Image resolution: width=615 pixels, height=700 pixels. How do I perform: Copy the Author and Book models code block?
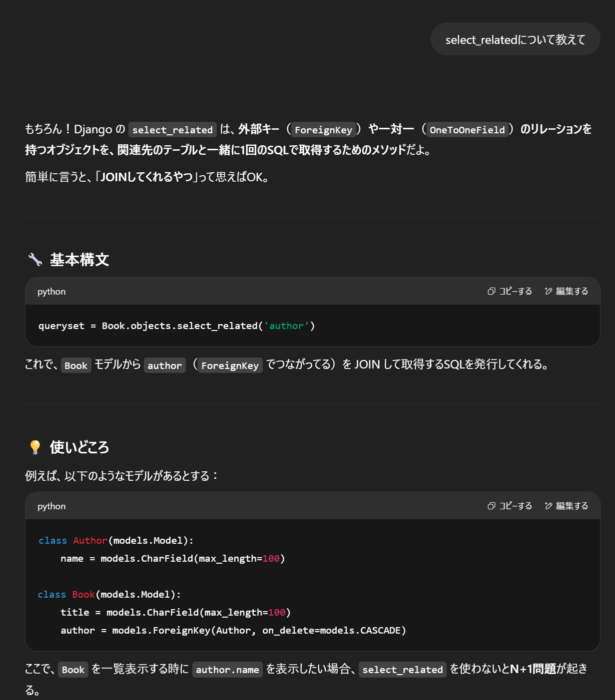pyautogui.click(x=510, y=506)
